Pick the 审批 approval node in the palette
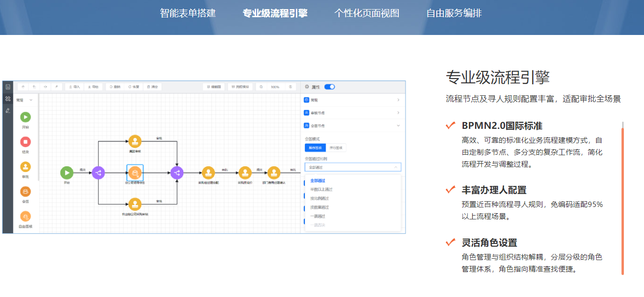Image resolution: width=644 pixels, height=297 pixels. [x=25, y=167]
